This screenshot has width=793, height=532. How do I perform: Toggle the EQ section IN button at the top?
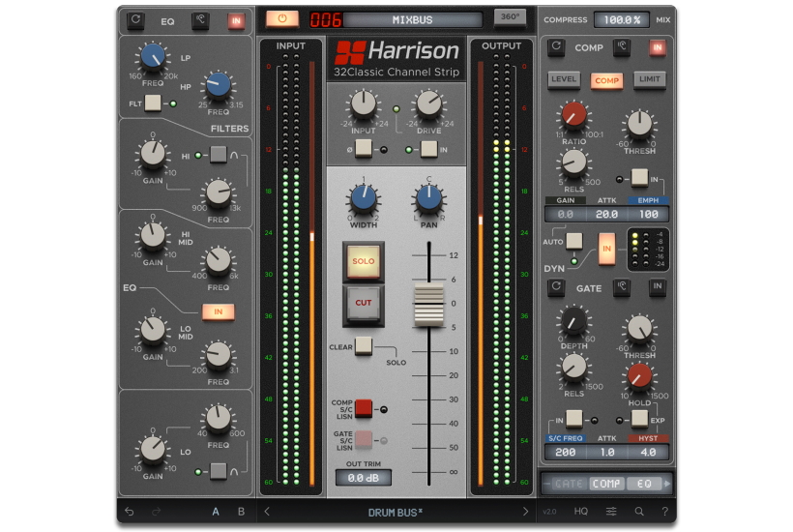pyautogui.click(x=236, y=20)
